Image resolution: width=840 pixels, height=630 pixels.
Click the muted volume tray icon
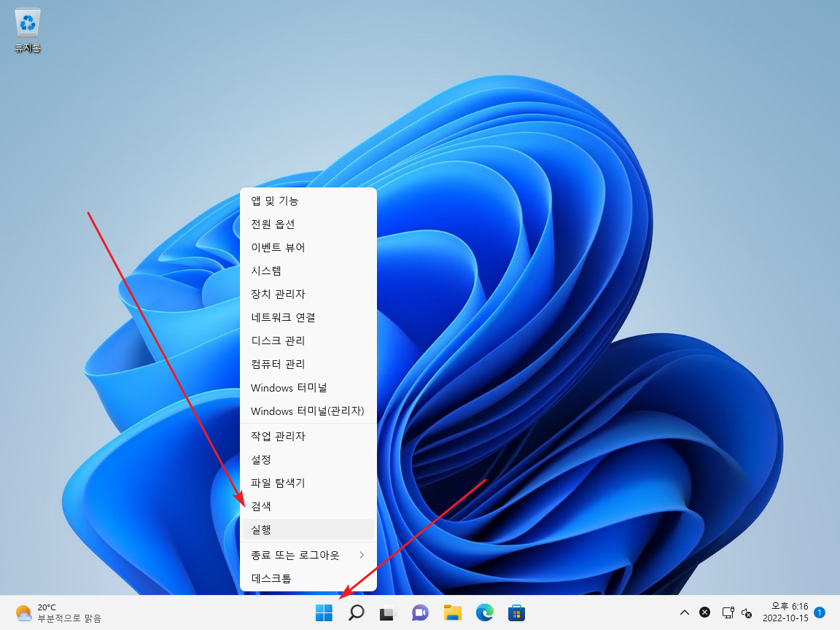[x=746, y=612]
